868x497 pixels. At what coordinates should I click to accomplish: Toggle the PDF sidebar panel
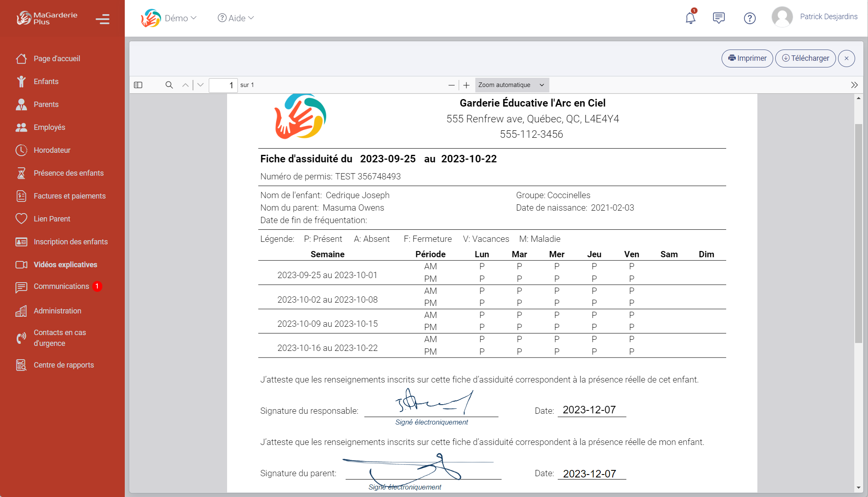click(x=138, y=85)
